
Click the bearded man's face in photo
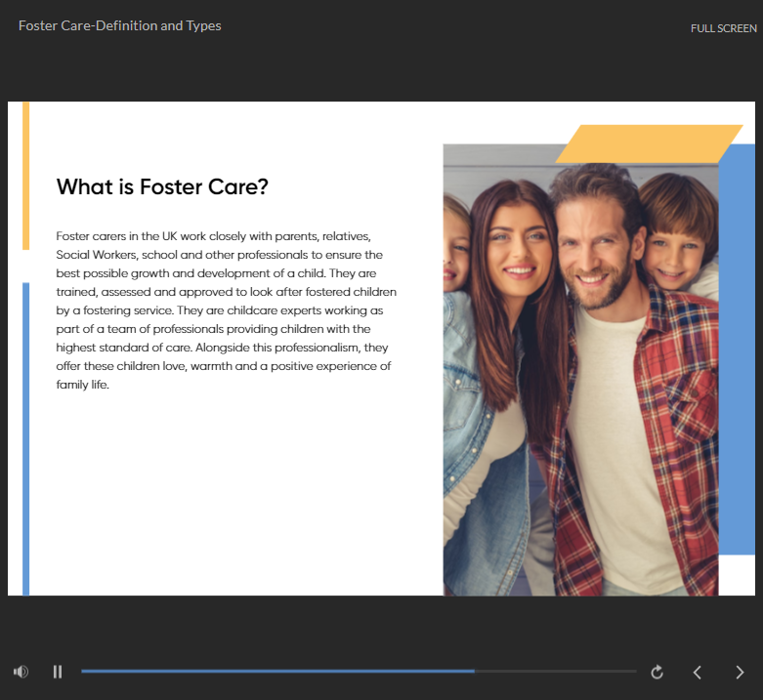pos(594,244)
